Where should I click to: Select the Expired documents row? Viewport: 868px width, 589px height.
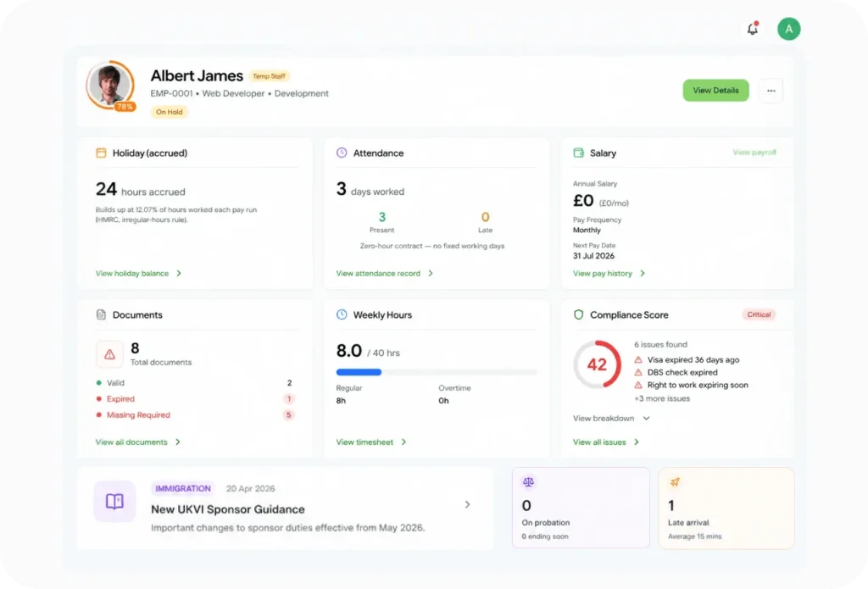(x=195, y=399)
